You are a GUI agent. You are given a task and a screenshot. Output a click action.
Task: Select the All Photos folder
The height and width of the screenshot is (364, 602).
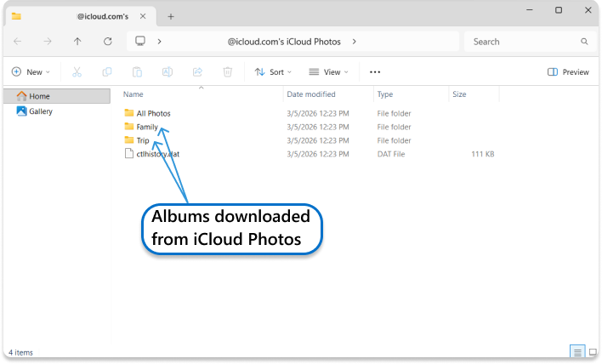tap(154, 113)
